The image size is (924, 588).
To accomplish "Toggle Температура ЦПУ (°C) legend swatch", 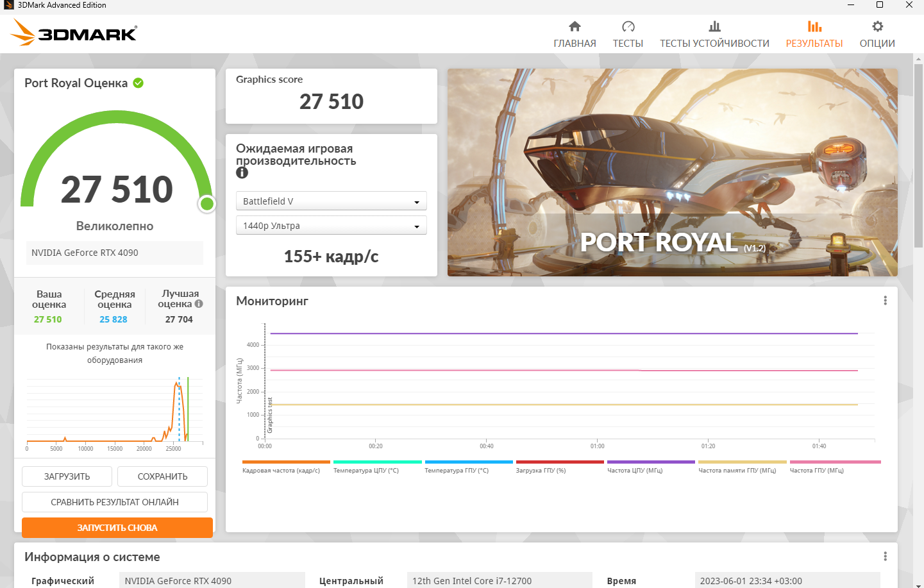I will click(378, 462).
